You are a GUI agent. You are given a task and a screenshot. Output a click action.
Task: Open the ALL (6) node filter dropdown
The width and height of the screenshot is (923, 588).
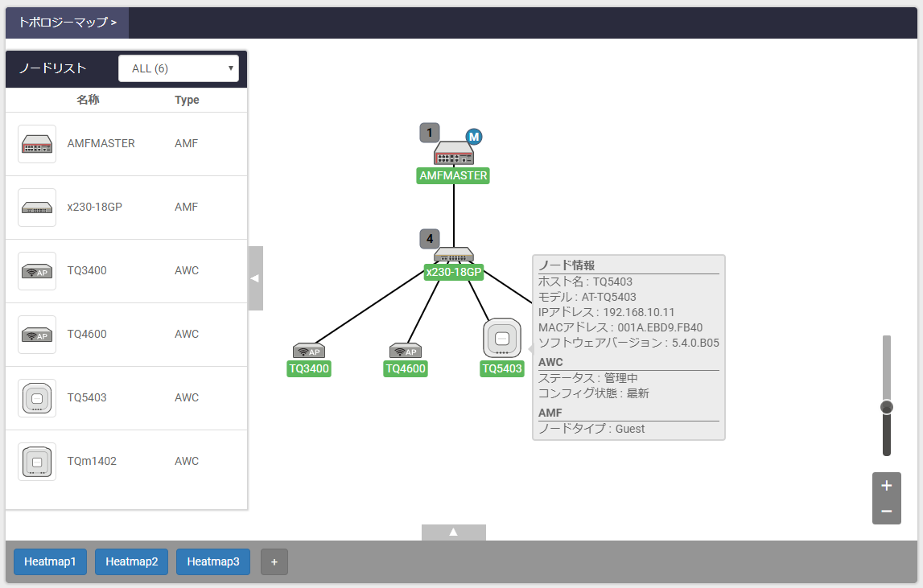tap(179, 68)
